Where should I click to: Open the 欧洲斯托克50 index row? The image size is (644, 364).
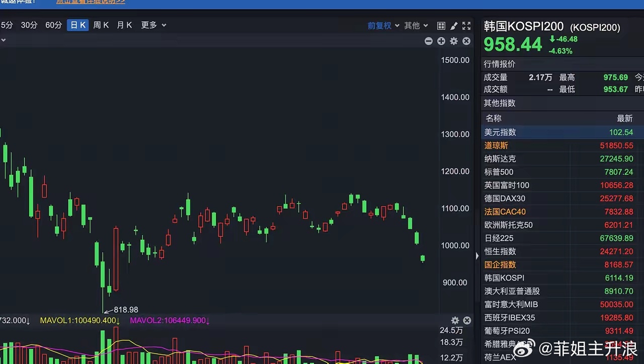pos(562,225)
